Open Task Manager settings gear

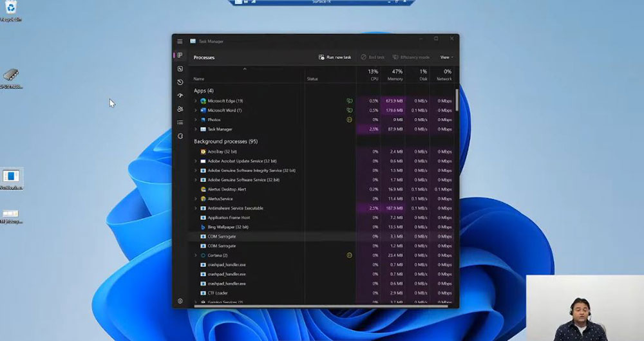tap(180, 301)
